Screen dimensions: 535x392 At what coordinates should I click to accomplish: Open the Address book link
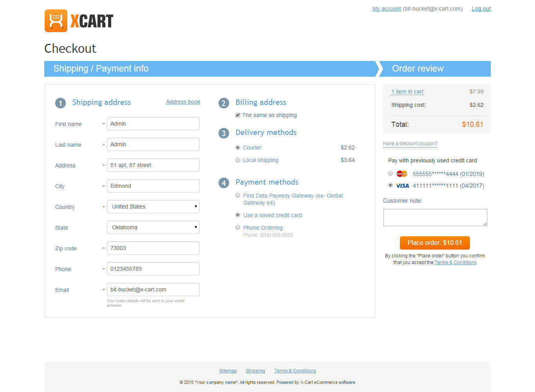183,102
